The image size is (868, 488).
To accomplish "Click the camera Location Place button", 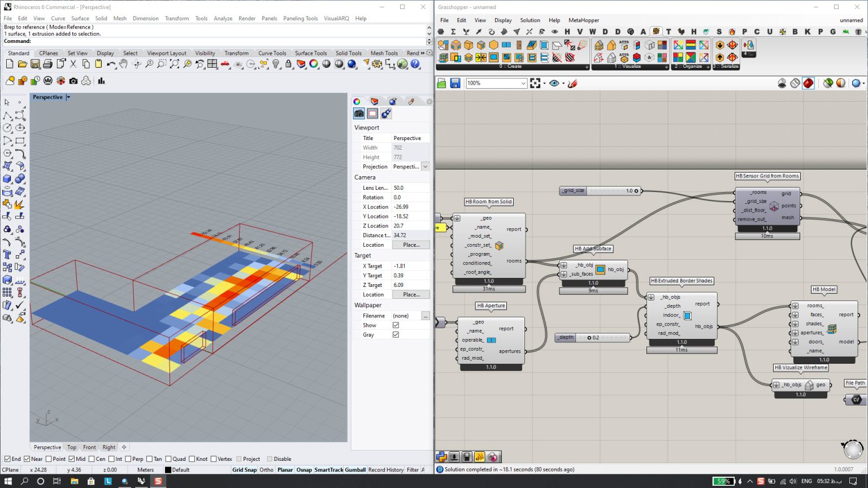I will pyautogui.click(x=411, y=245).
